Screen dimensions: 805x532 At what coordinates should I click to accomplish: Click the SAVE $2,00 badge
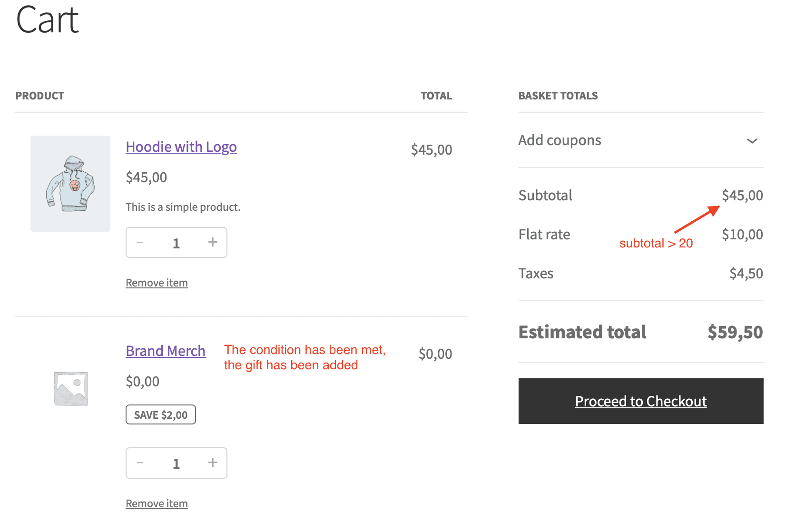point(161,415)
